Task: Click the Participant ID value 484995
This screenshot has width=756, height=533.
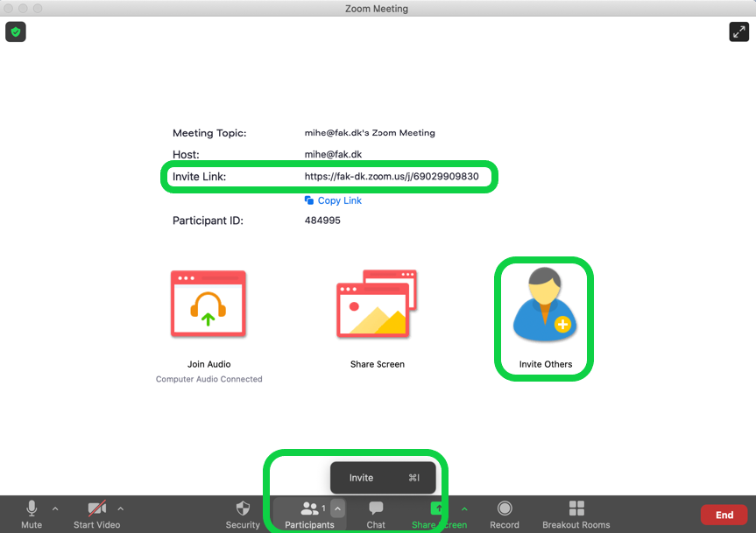Action: (322, 220)
